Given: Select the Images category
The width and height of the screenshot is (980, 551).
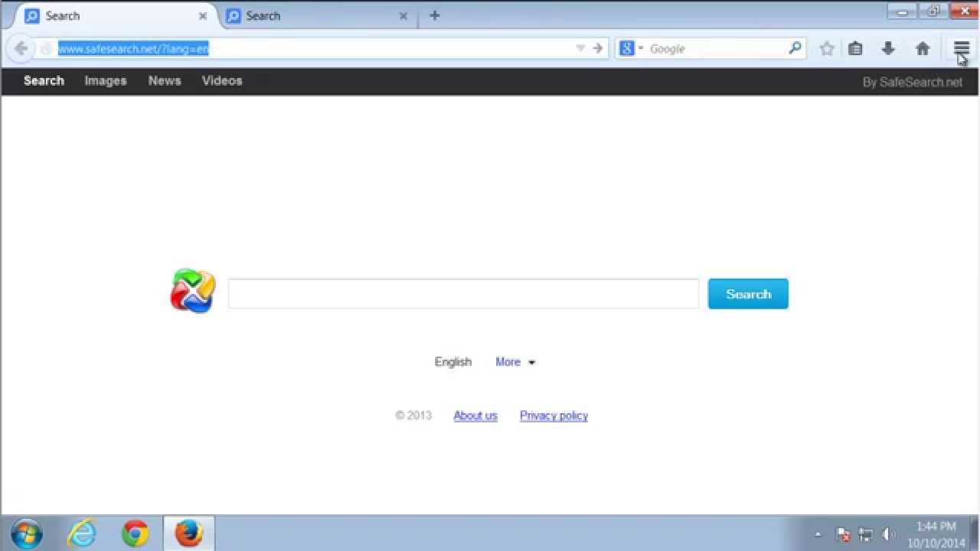Looking at the screenshot, I should [x=106, y=80].
